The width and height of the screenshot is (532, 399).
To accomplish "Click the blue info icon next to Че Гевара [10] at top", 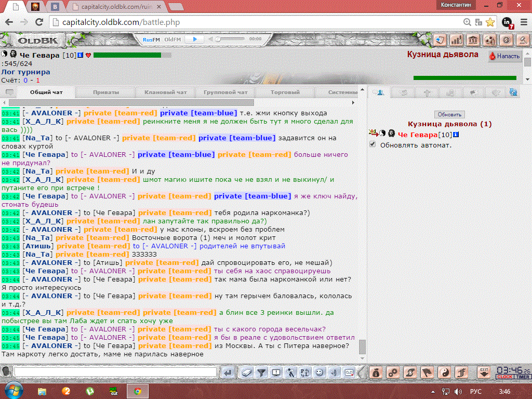I will tap(80, 55).
